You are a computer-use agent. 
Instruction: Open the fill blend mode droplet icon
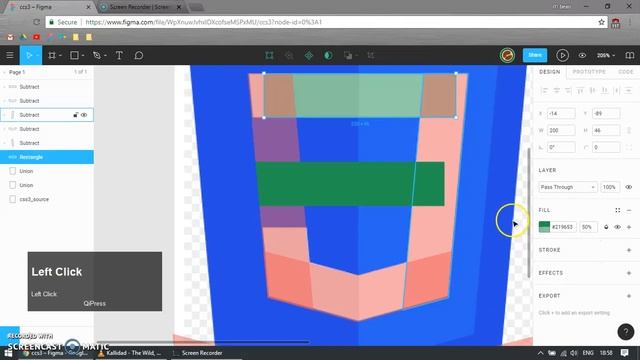(x=606, y=227)
